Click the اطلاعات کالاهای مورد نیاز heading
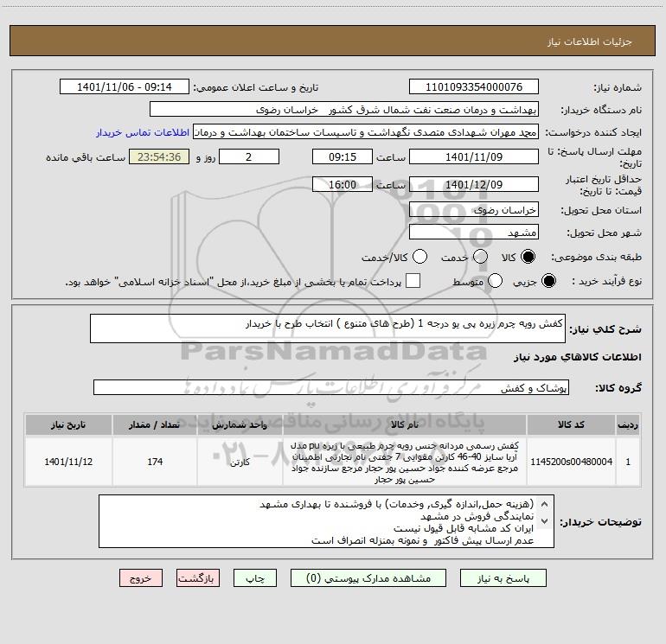 pos(577,357)
